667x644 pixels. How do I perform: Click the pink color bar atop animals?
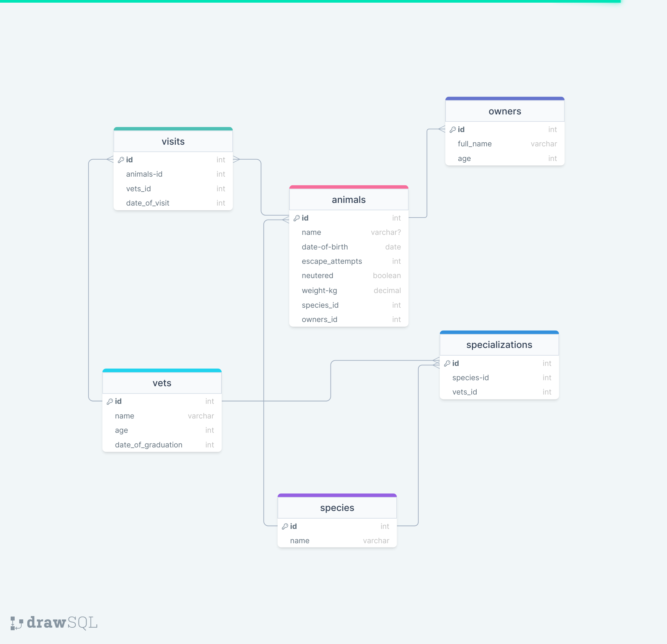(348, 187)
